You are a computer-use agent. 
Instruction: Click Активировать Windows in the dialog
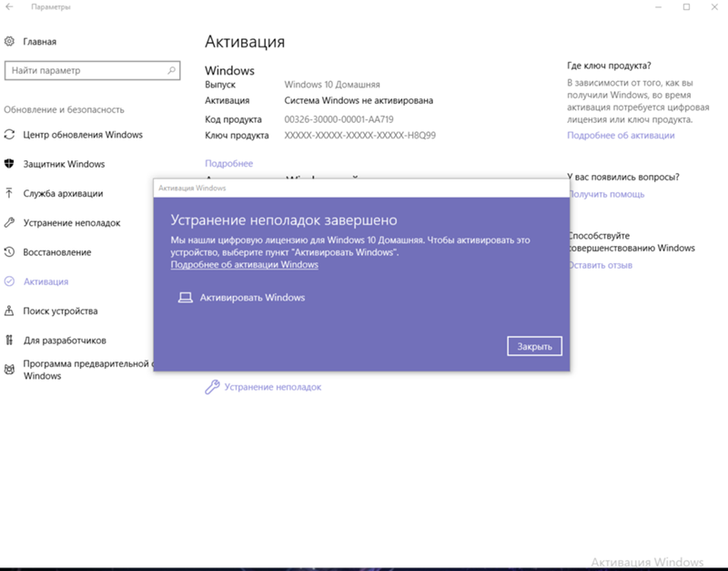252,298
